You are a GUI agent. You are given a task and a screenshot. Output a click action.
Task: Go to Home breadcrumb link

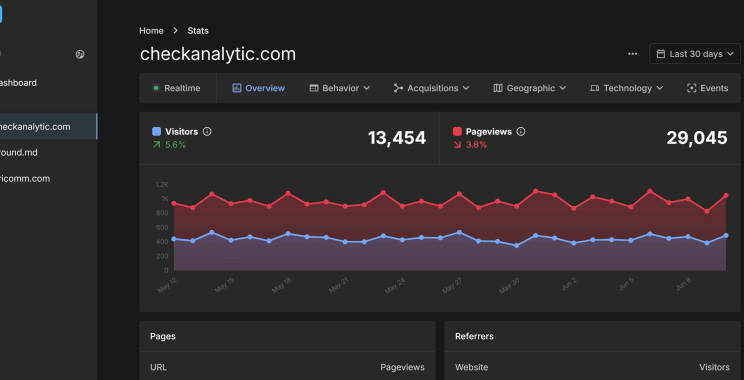[x=151, y=31]
